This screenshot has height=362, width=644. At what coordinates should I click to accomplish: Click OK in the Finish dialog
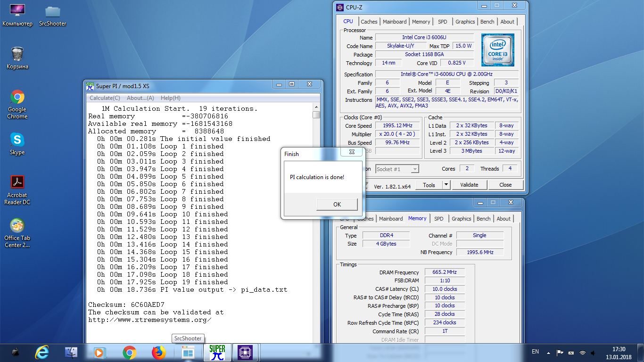[x=337, y=204]
